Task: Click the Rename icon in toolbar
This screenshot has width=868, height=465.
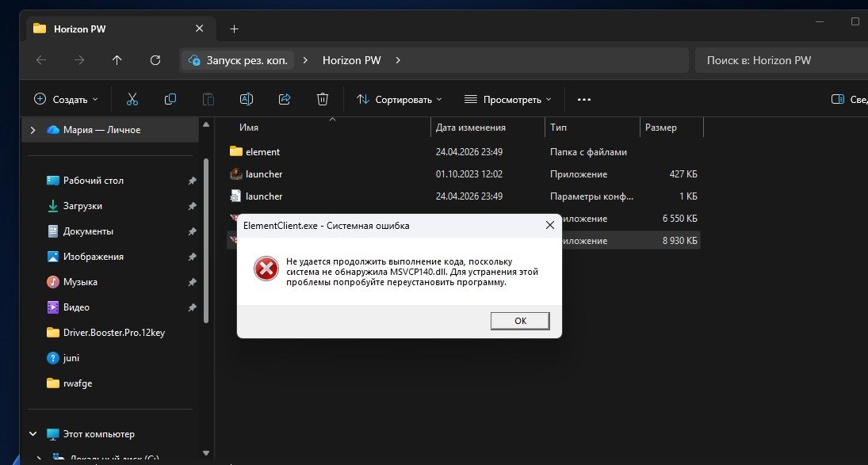Action: 247,100
